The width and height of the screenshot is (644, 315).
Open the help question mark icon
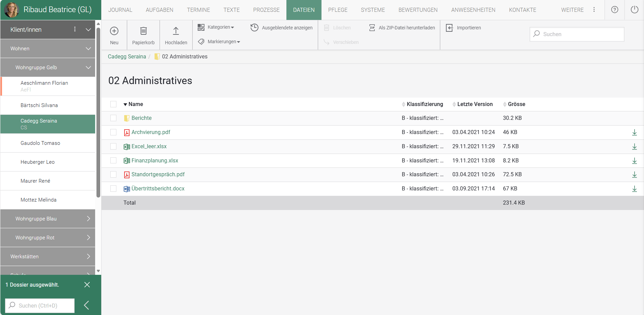pyautogui.click(x=615, y=10)
